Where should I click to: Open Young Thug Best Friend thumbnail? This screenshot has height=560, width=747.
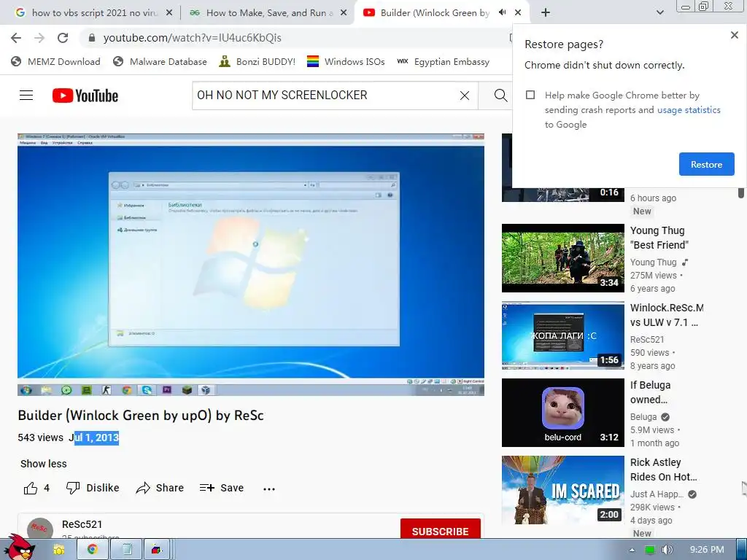[x=562, y=258]
